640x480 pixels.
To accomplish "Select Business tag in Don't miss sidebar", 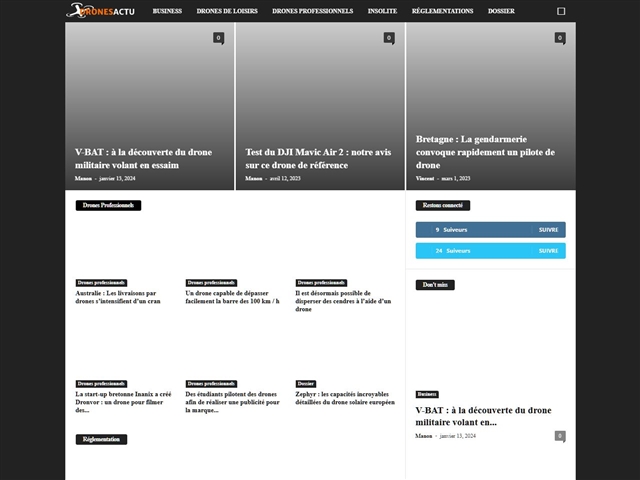I will tap(427, 394).
